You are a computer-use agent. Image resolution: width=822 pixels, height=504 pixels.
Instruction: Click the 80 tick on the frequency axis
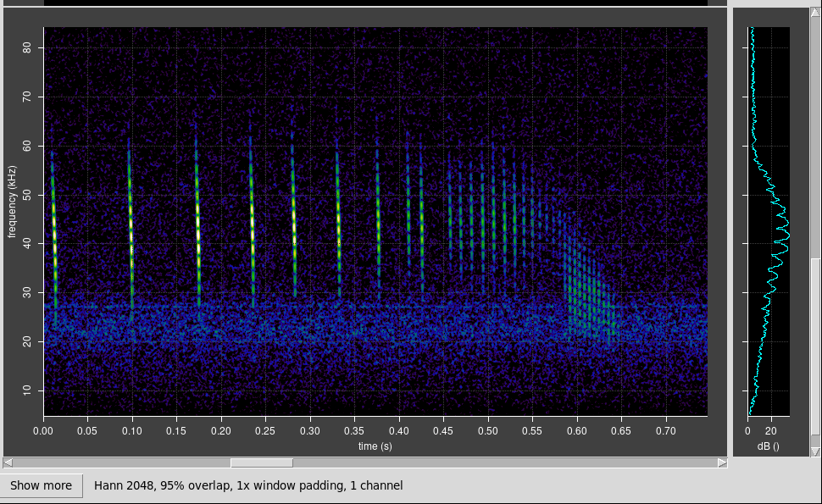27,48
